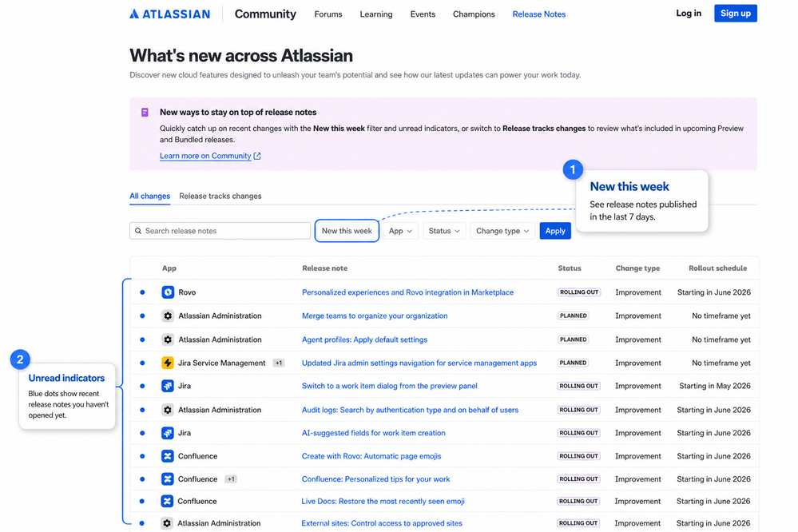Click the Confluence icon beside 'Automatic page emojis'
This screenshot has height=532, width=798.
click(168, 456)
